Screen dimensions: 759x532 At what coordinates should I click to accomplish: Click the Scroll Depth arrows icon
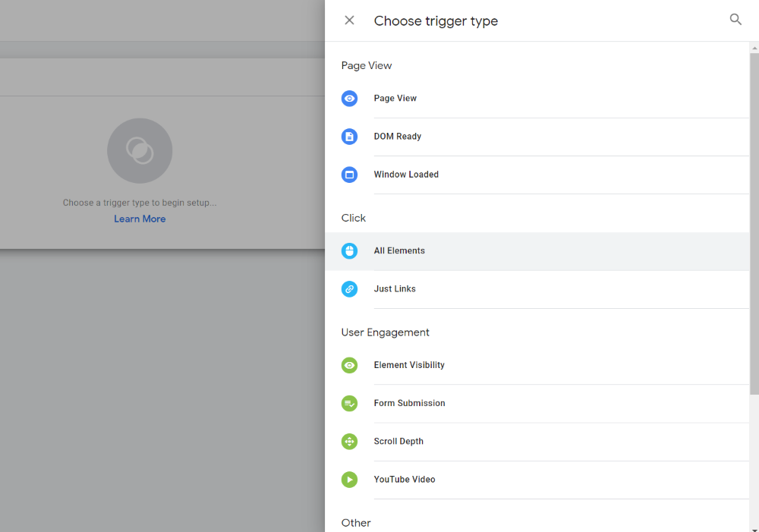349,442
